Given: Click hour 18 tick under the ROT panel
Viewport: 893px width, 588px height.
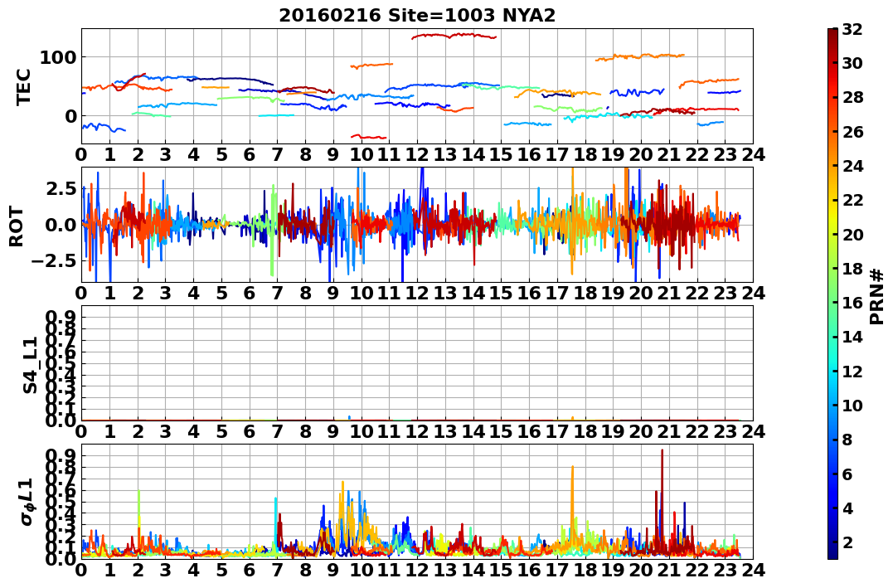Looking at the screenshot, I should pyautogui.click(x=585, y=293).
